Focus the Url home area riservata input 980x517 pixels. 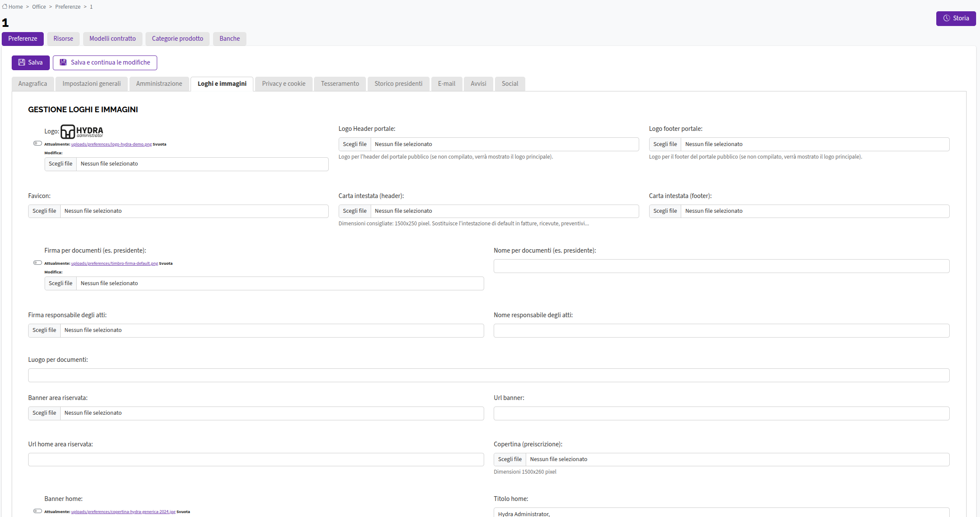[256, 459]
